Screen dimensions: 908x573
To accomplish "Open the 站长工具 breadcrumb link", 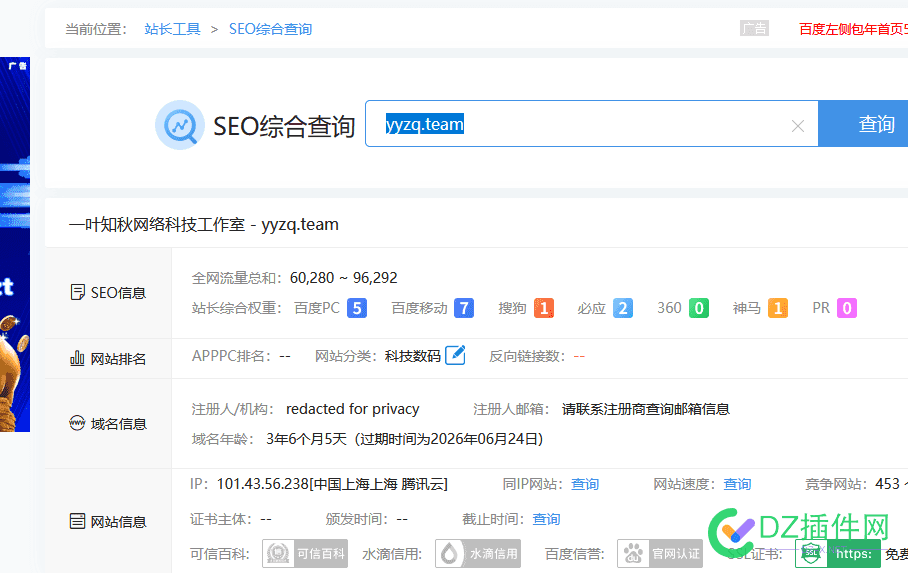I will pyautogui.click(x=172, y=29).
